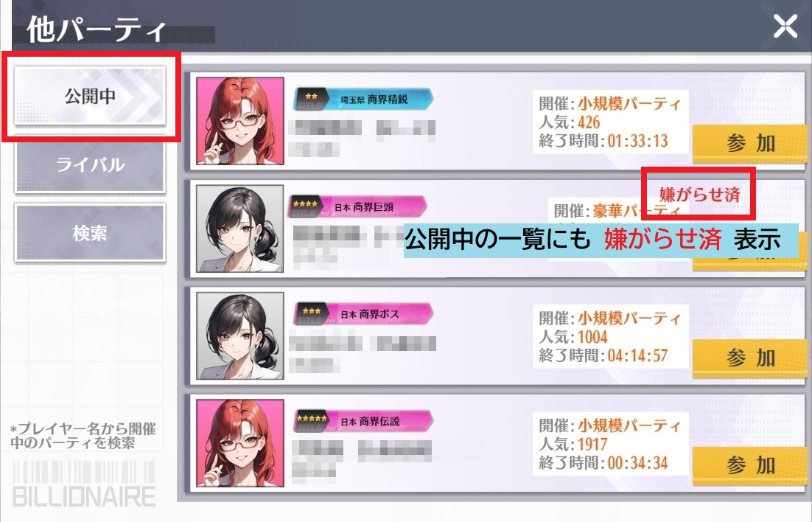Click the five-star 日本 商界伝説 title badge
812x522 pixels.
tap(363, 422)
